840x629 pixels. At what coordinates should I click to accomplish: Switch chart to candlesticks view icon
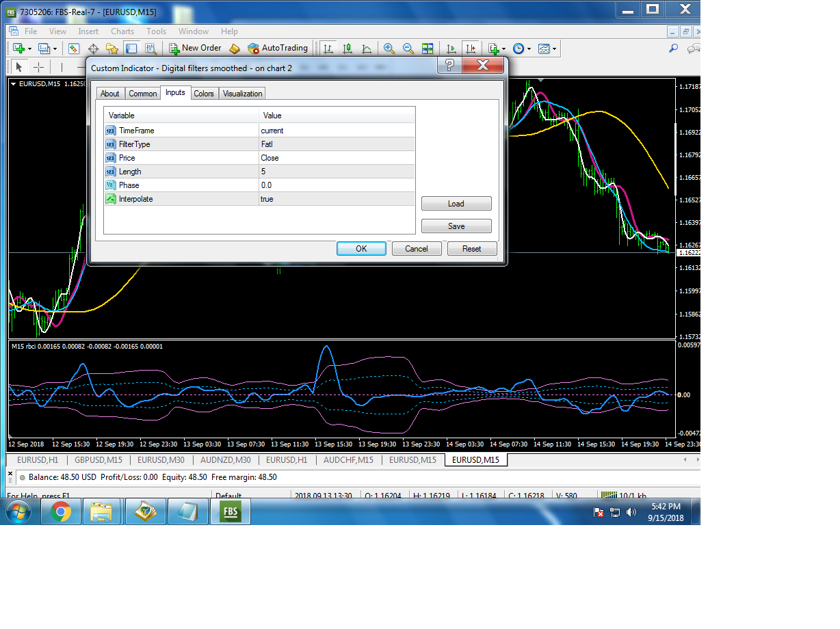347,49
